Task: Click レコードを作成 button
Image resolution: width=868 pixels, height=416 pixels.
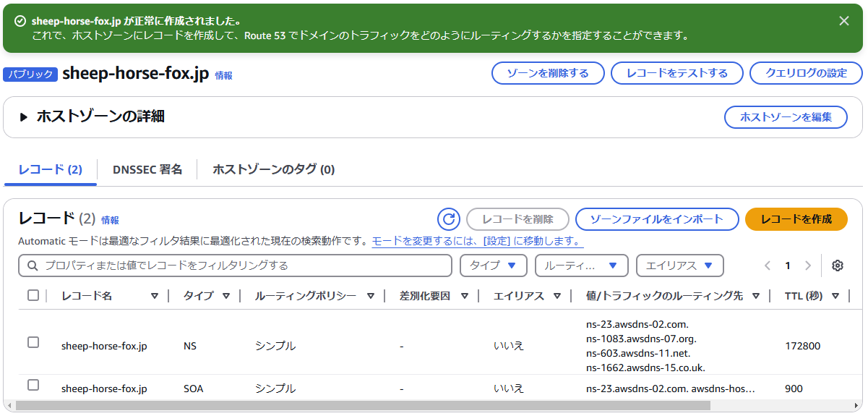Action: tap(796, 219)
